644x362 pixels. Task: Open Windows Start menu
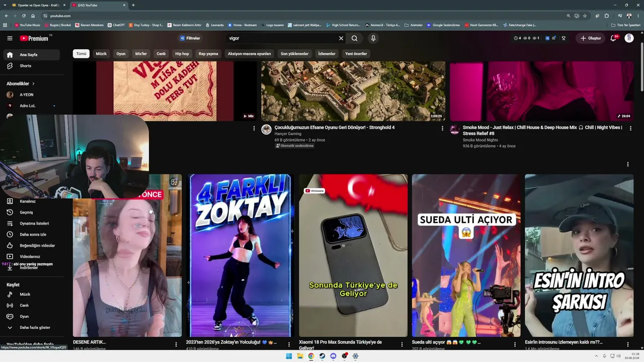pos(289,356)
